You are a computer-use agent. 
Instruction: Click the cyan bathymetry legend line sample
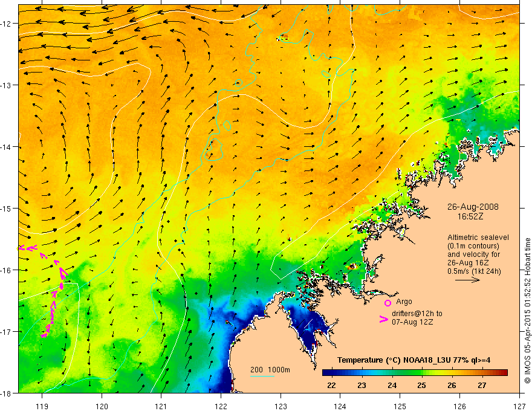(262, 376)
